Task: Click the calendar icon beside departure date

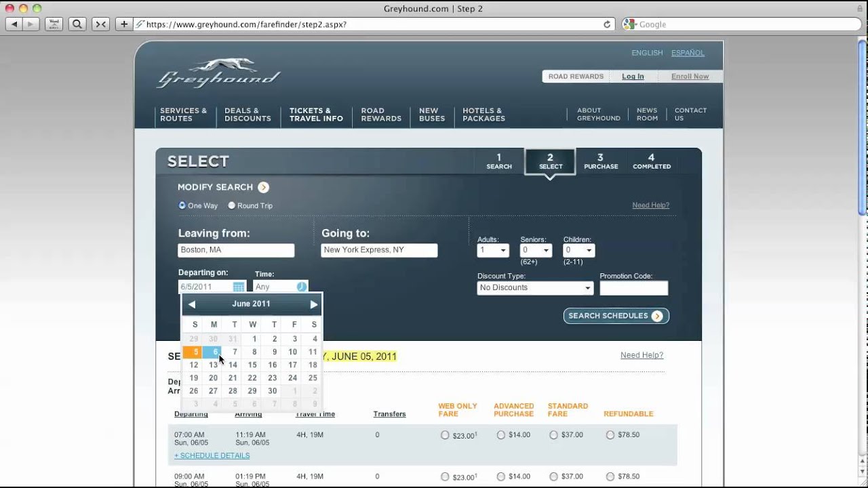Action: [x=239, y=287]
